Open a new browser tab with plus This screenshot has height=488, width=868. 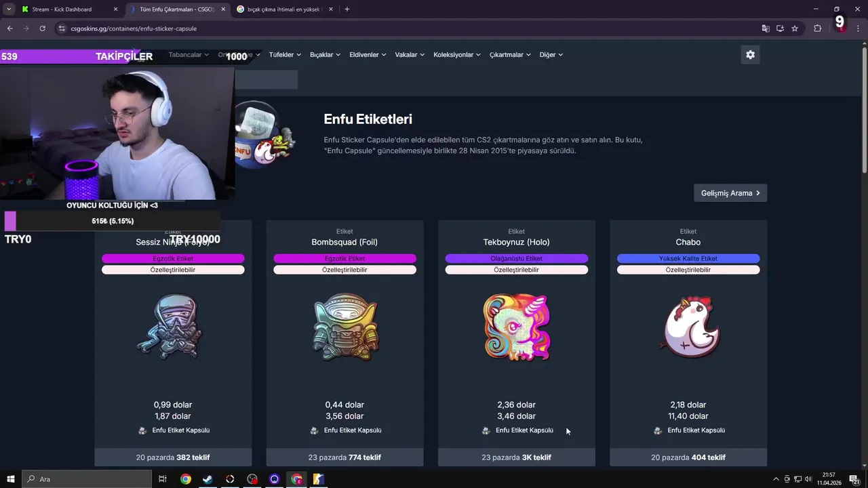(347, 9)
